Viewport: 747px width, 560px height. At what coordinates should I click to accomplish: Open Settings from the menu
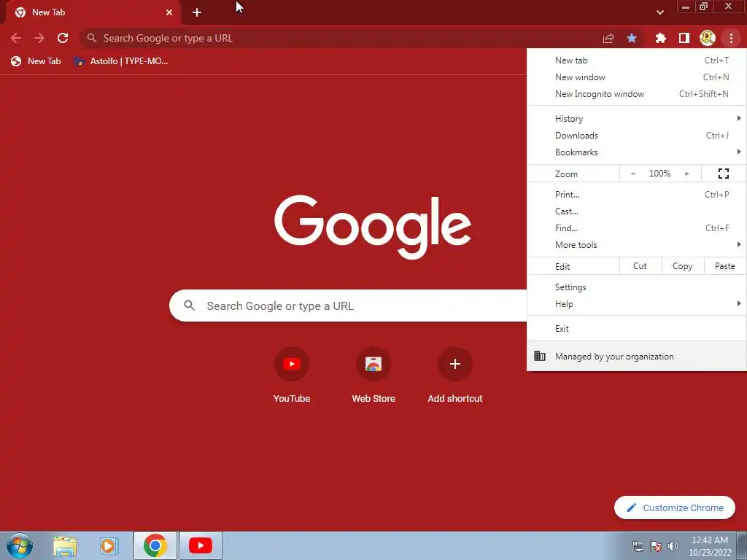(636, 287)
